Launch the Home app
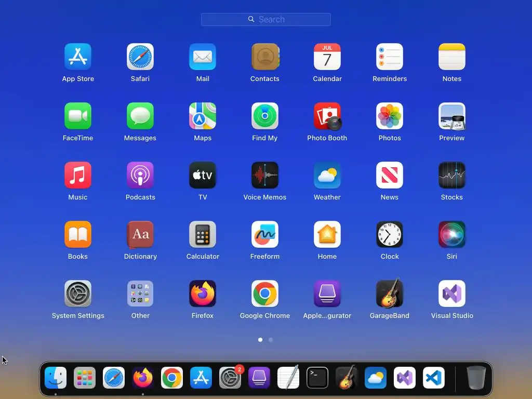This screenshot has height=399, width=532. pos(327,234)
